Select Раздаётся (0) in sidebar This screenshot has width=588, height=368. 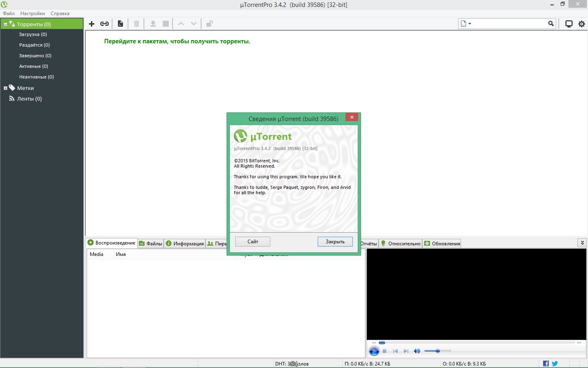[x=35, y=45]
